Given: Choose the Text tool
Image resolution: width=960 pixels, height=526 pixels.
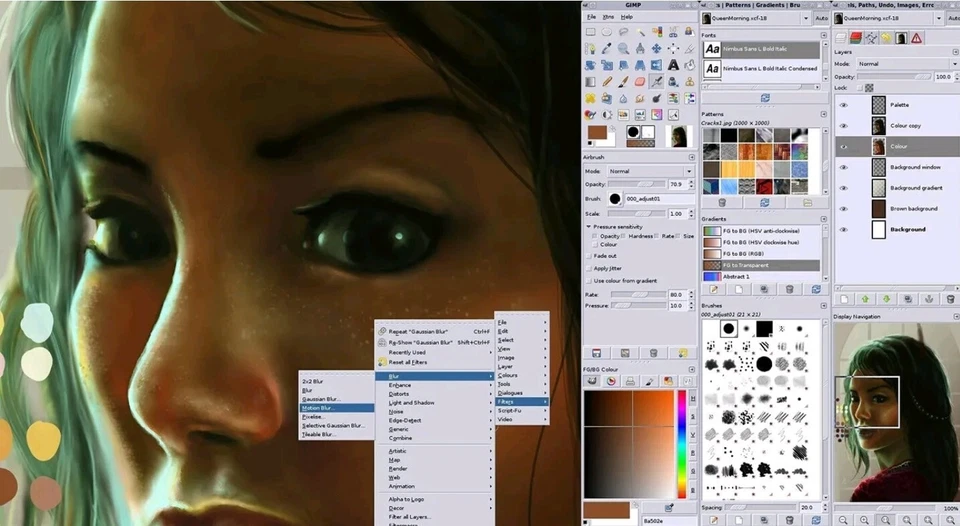Looking at the screenshot, I should 673,65.
